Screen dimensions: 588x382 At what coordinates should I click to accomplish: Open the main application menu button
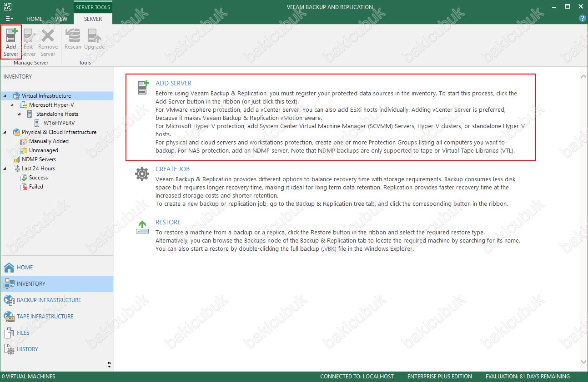point(9,19)
